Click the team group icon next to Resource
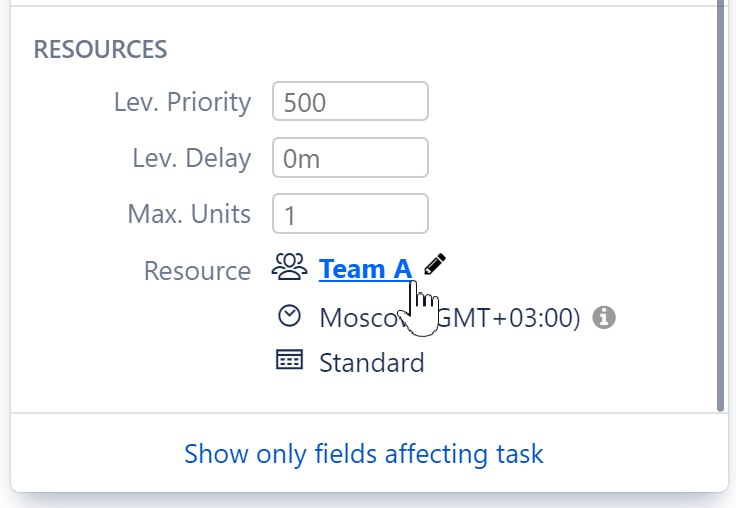This screenshot has width=736, height=508. (x=290, y=266)
